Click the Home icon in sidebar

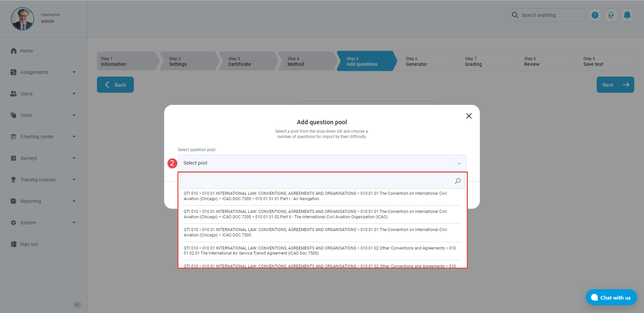(x=13, y=51)
